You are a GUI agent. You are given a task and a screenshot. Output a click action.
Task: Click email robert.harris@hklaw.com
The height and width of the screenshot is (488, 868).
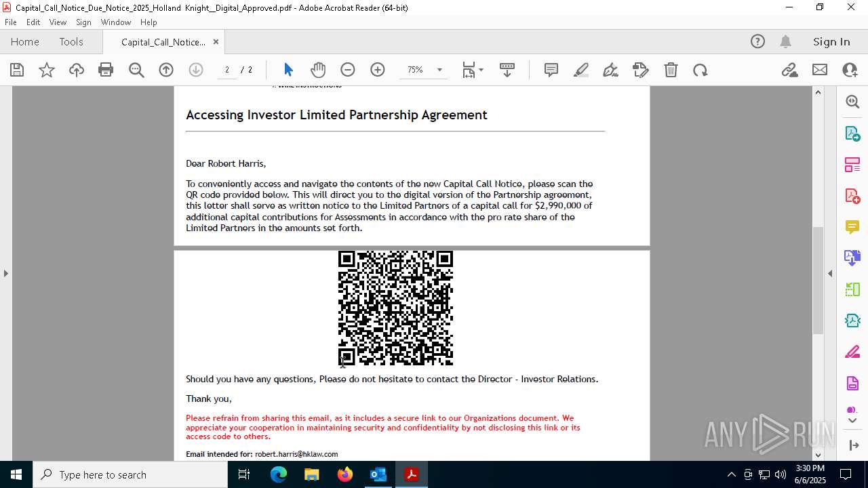pos(296,454)
